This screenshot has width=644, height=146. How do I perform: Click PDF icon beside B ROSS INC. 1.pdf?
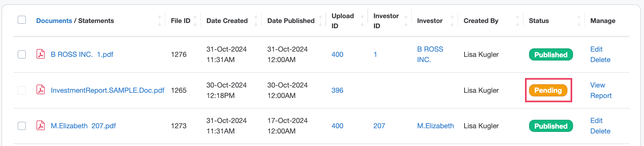[41, 54]
